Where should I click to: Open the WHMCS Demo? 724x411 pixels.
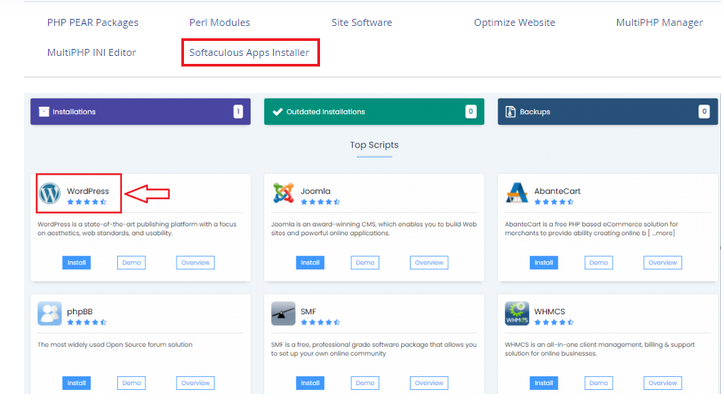coord(599,383)
